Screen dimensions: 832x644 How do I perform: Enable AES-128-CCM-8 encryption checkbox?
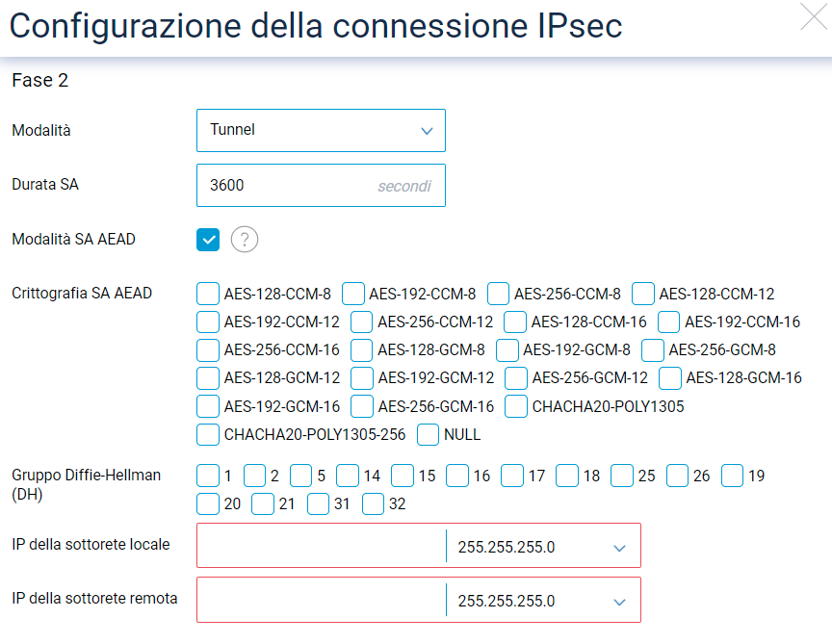tap(208, 294)
